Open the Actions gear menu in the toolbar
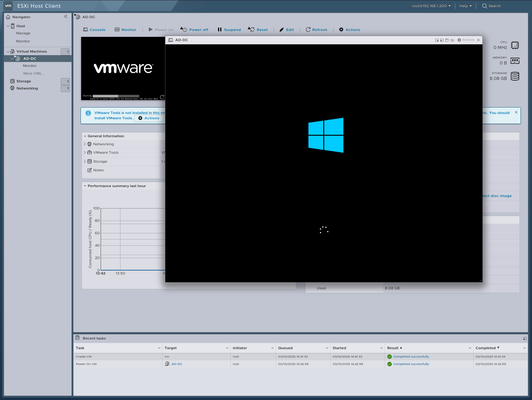Image resolution: width=532 pixels, height=400 pixels. click(x=349, y=29)
